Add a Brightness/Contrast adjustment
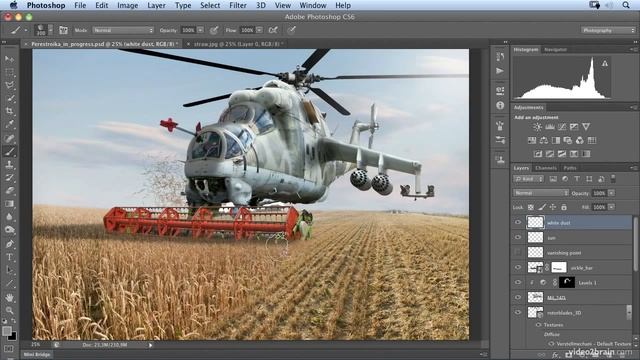The width and height of the screenshot is (640, 360). [x=537, y=127]
